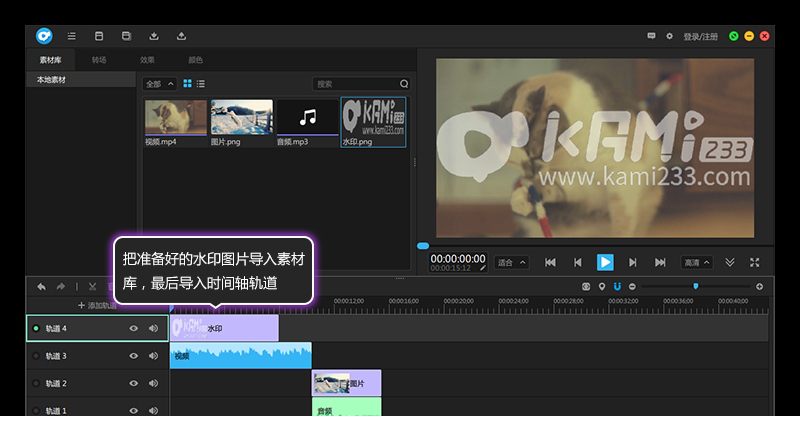The image size is (800, 432).
Task: Select the 视频 clip on track 3
Action: pos(241,355)
